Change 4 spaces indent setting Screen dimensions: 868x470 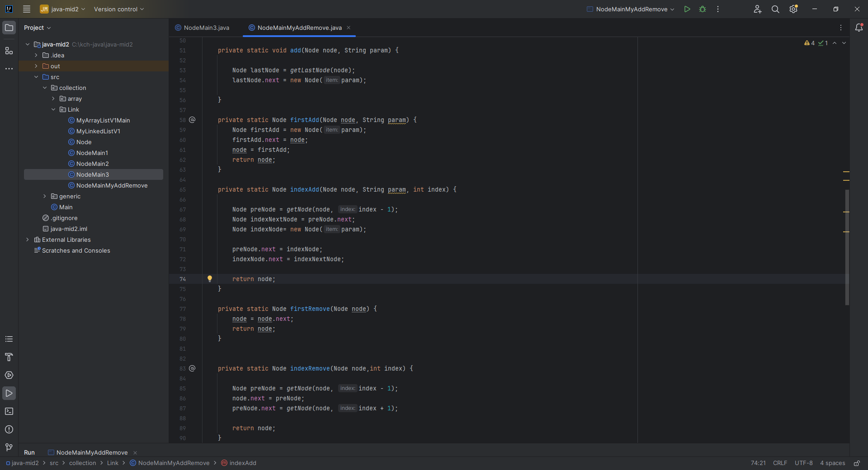point(832,463)
